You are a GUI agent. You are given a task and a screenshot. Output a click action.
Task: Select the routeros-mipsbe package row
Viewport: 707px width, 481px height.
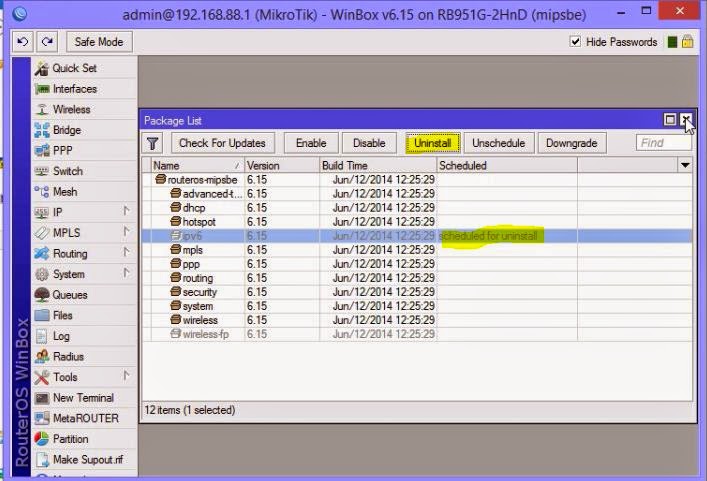(x=417, y=180)
